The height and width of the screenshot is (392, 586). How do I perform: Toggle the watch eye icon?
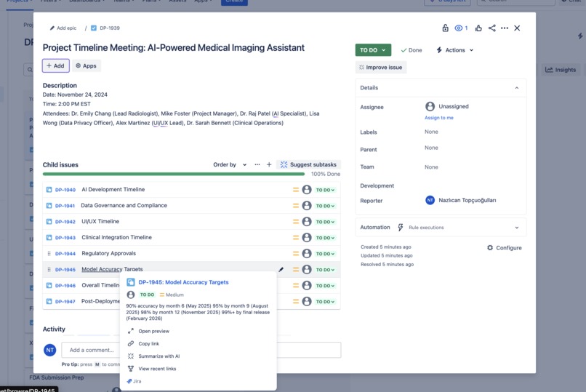click(459, 28)
